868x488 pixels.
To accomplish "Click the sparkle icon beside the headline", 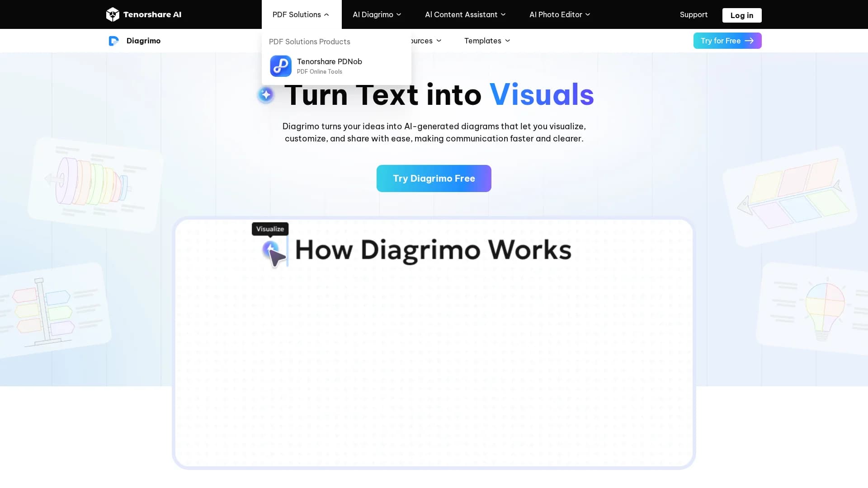I will (x=266, y=94).
